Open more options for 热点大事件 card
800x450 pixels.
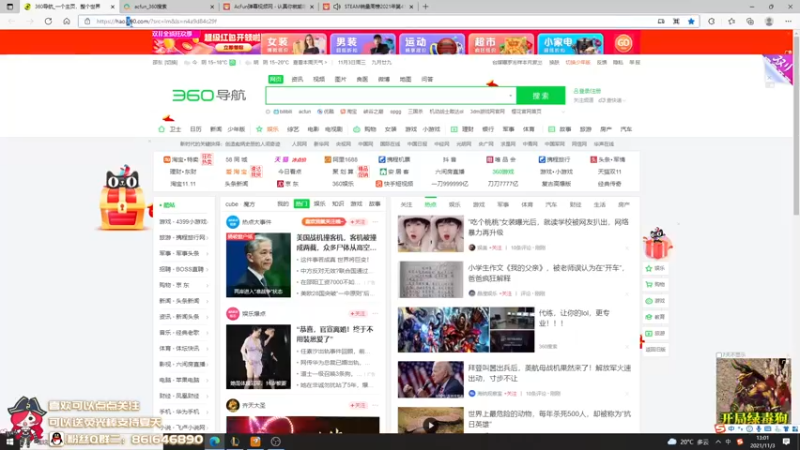click(x=376, y=222)
